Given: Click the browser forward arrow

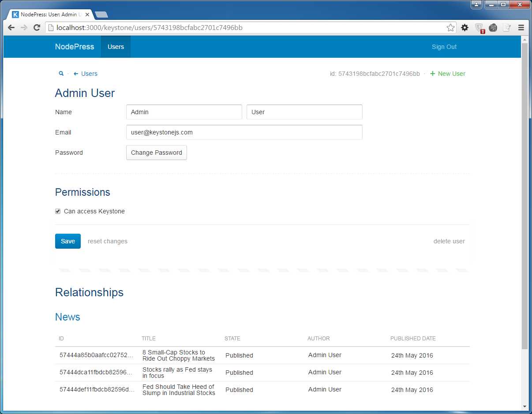Looking at the screenshot, I should (x=24, y=28).
